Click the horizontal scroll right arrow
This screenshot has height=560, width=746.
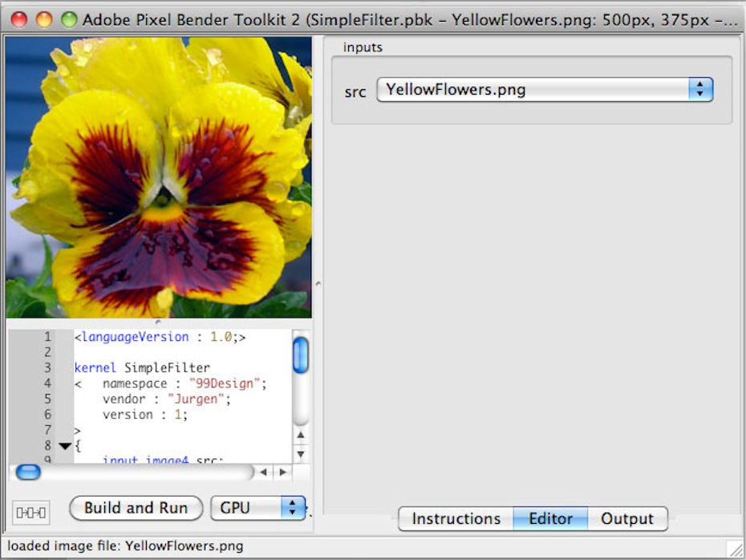pyautogui.click(x=282, y=473)
